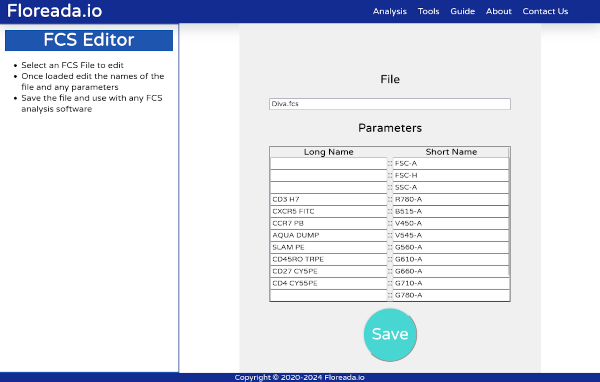The width and height of the screenshot is (600, 382).
Task: Edit the G660-A short name field
Action: coord(451,271)
